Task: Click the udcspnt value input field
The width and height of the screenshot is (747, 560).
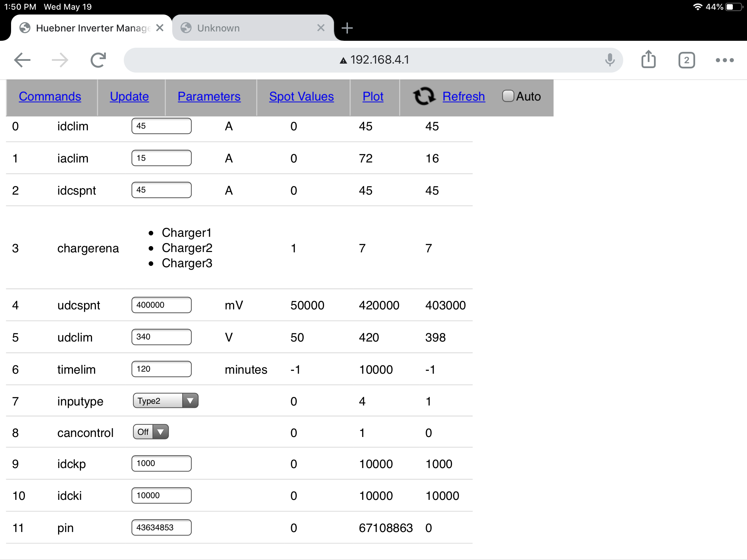Action: [161, 305]
